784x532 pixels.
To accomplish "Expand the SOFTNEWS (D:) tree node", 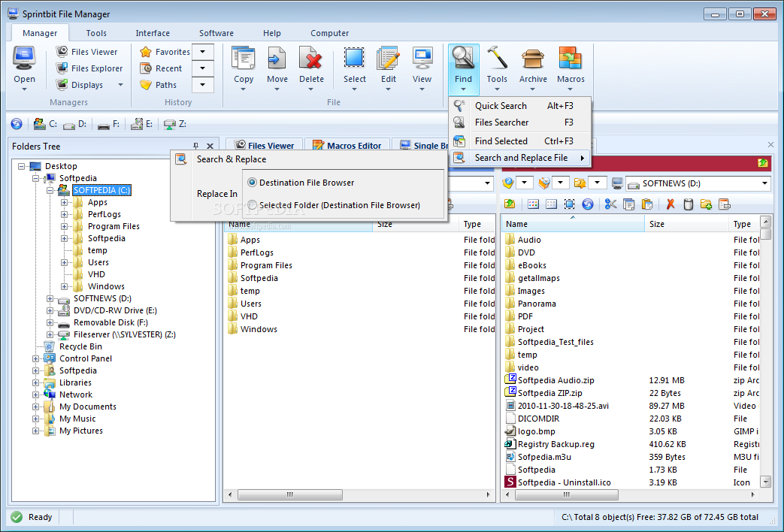I will [50, 298].
